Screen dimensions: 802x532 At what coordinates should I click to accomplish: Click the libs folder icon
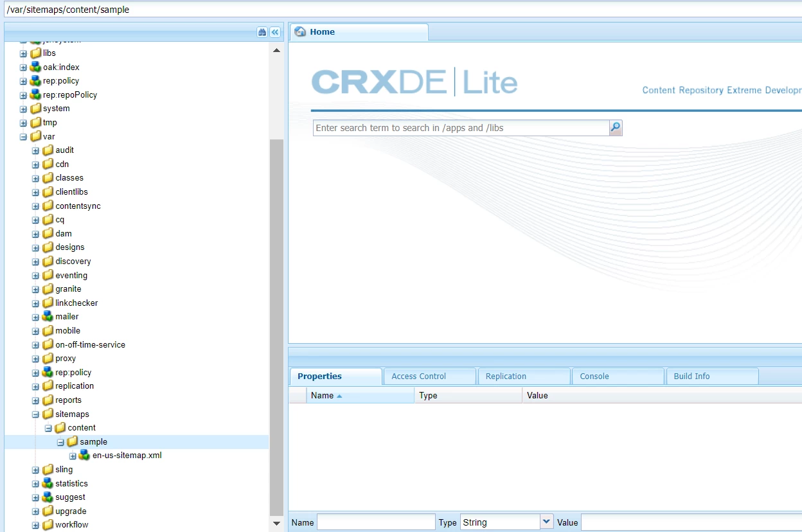[x=35, y=53]
